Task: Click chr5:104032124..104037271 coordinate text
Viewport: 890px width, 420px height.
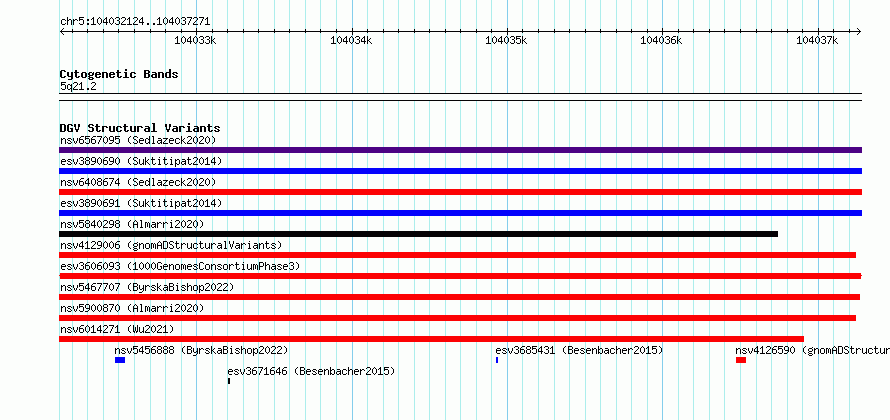Action: click(x=135, y=22)
